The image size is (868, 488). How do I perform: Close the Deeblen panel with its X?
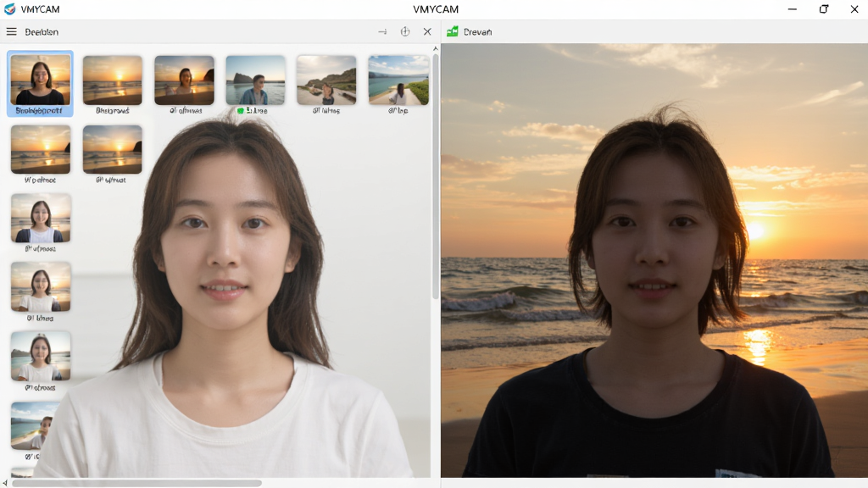427,31
